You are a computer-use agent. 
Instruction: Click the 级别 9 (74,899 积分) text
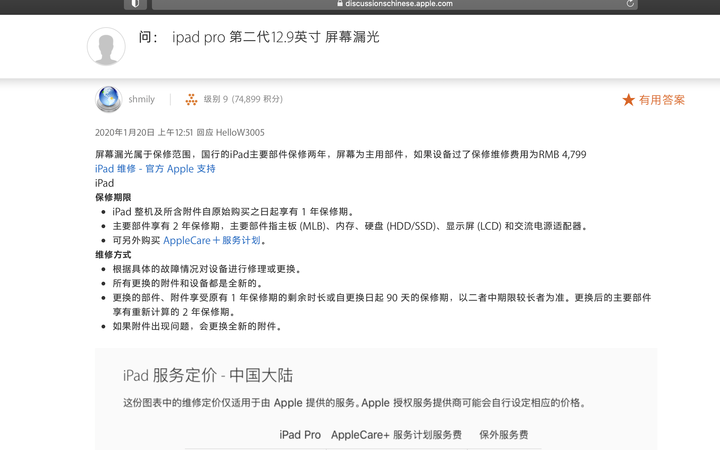pos(243,99)
